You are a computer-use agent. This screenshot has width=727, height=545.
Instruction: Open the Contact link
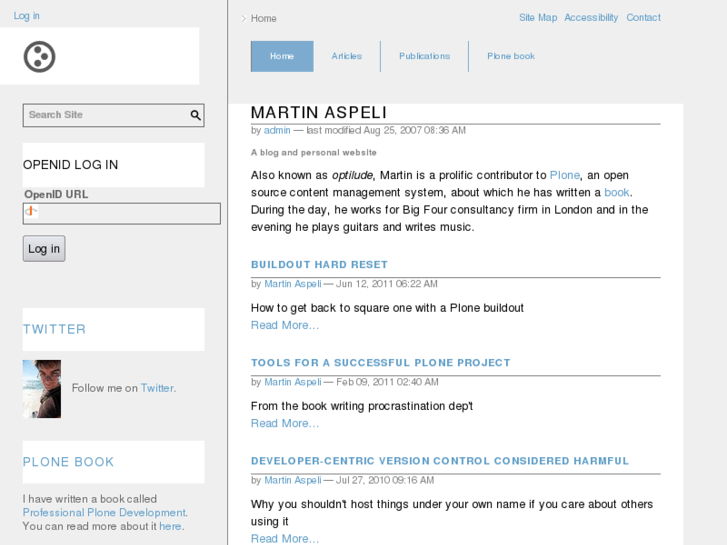tap(644, 18)
